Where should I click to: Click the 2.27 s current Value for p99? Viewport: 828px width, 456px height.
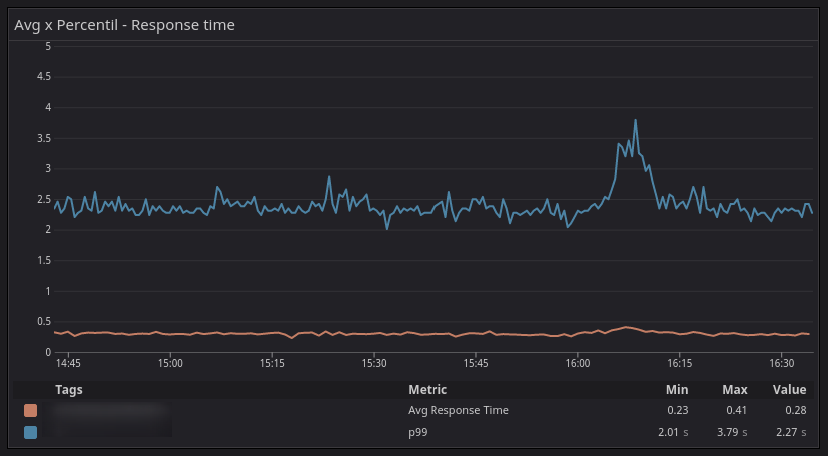(x=789, y=432)
